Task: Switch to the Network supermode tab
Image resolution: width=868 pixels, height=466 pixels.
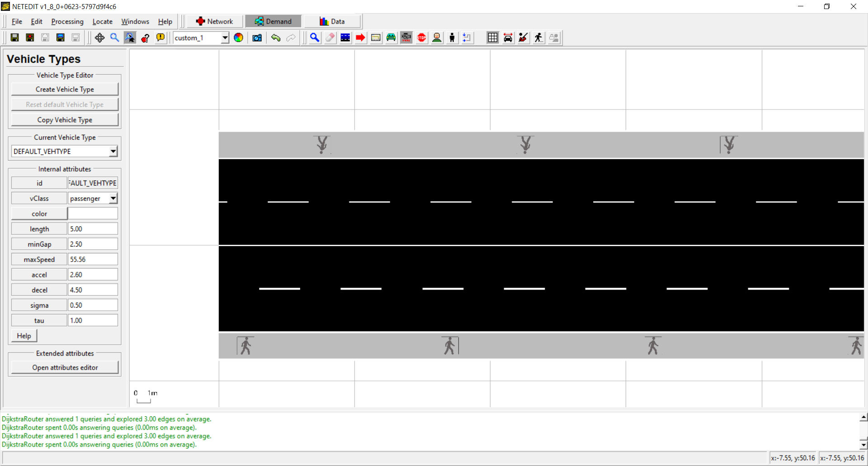Action: click(x=214, y=21)
